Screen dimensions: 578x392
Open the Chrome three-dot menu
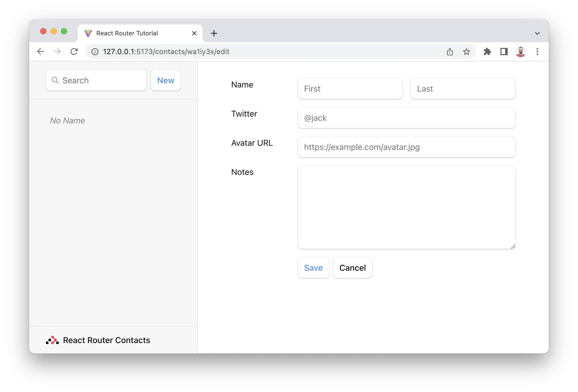click(x=537, y=52)
